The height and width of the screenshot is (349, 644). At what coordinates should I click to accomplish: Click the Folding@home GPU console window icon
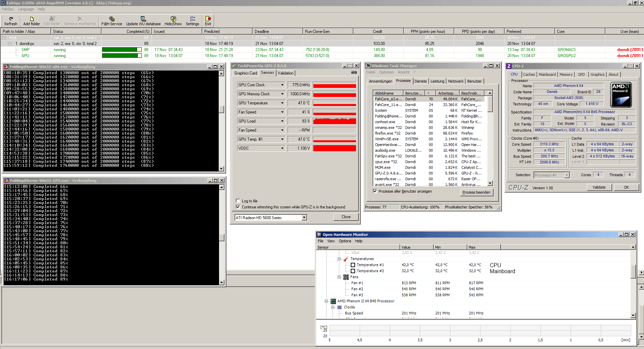pyautogui.click(x=6, y=181)
